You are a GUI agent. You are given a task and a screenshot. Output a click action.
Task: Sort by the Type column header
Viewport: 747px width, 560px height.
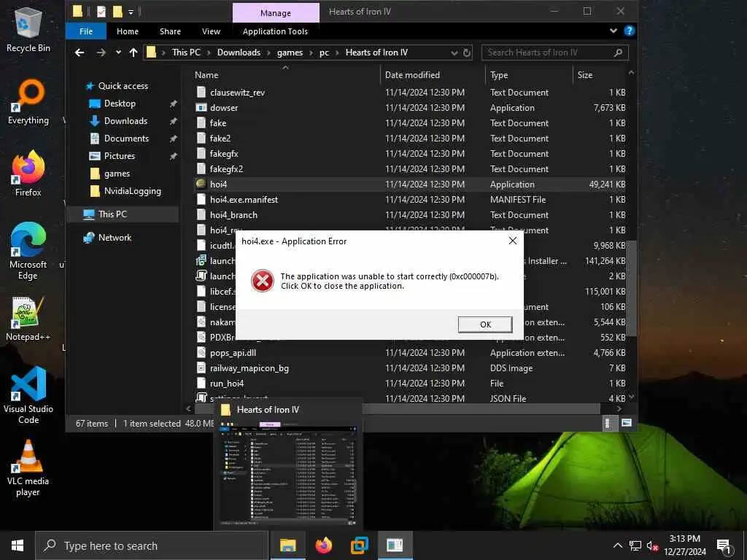[x=529, y=75]
